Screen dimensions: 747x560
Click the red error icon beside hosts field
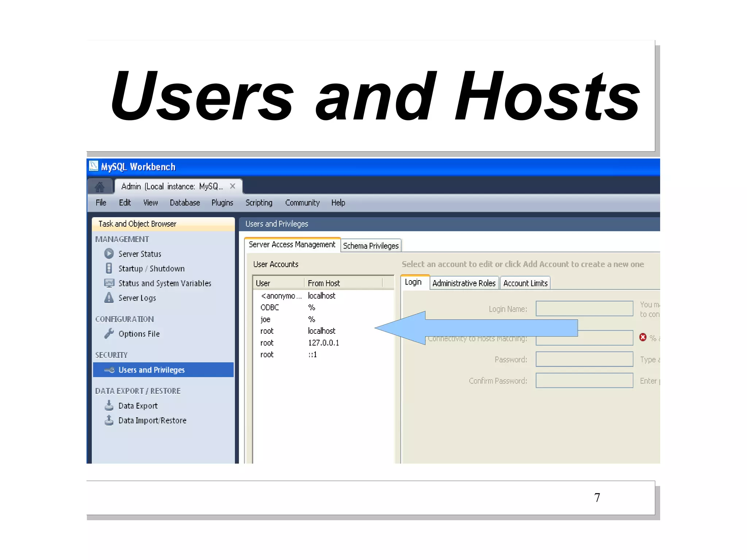pyautogui.click(x=643, y=337)
